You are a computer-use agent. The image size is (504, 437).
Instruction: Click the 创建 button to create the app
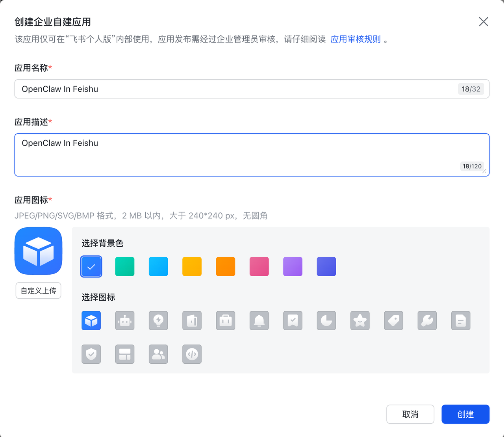[465, 414]
